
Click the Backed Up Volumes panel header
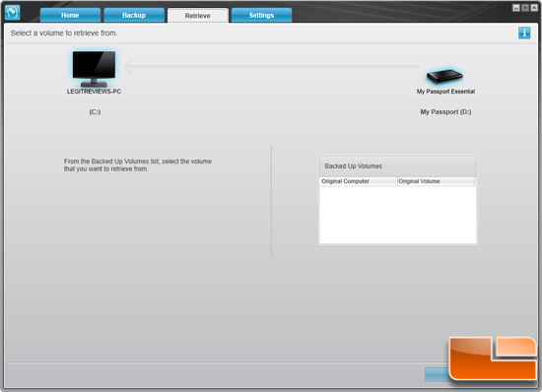click(397, 166)
